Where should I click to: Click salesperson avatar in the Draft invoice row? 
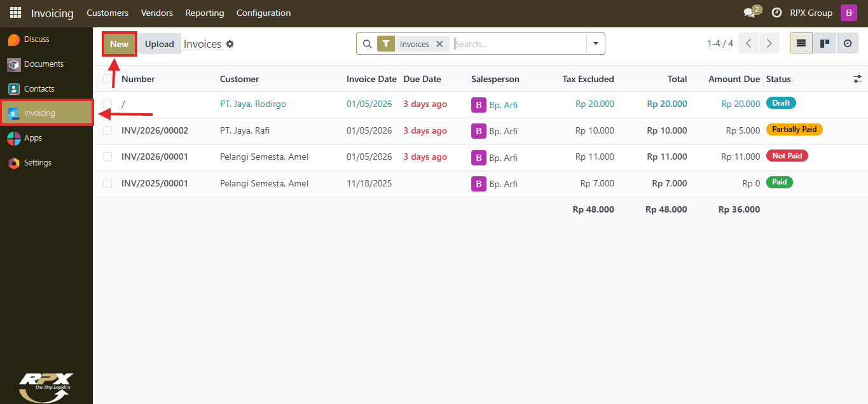click(479, 105)
